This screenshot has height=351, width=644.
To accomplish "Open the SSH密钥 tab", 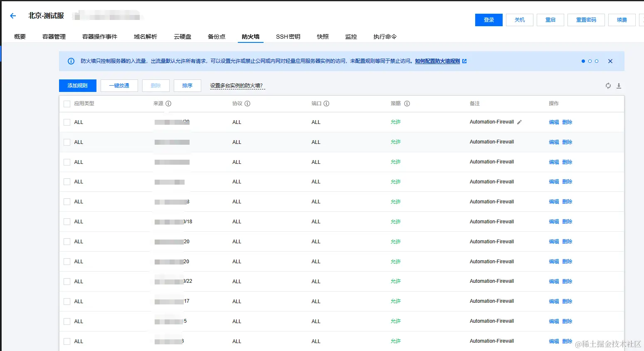I will (x=288, y=37).
